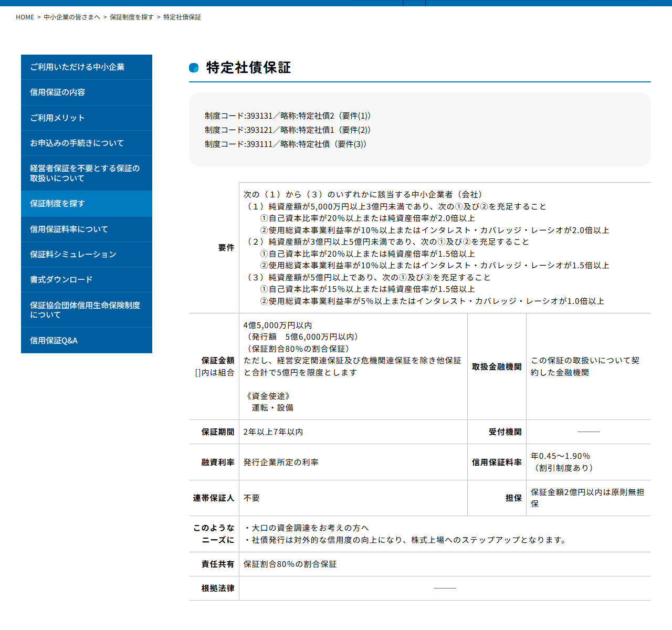Click 2年以上7年以内 value
The width and height of the screenshot is (672, 630).
click(x=273, y=432)
